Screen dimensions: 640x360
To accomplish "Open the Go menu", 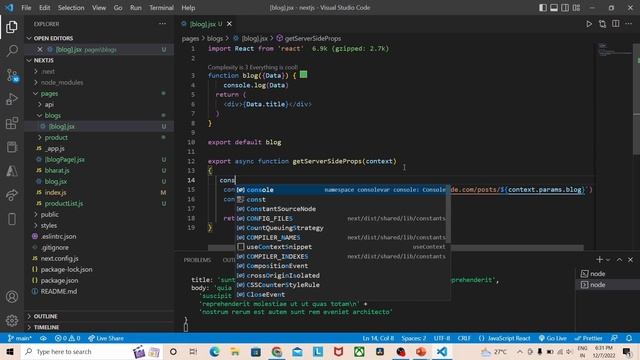I will (x=118, y=8).
